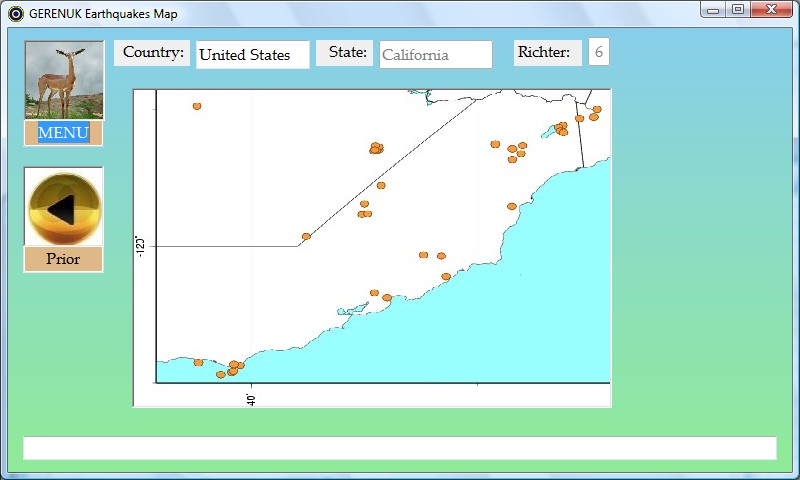
Task: Click the gerenuk antelope picture
Action: click(x=64, y=81)
